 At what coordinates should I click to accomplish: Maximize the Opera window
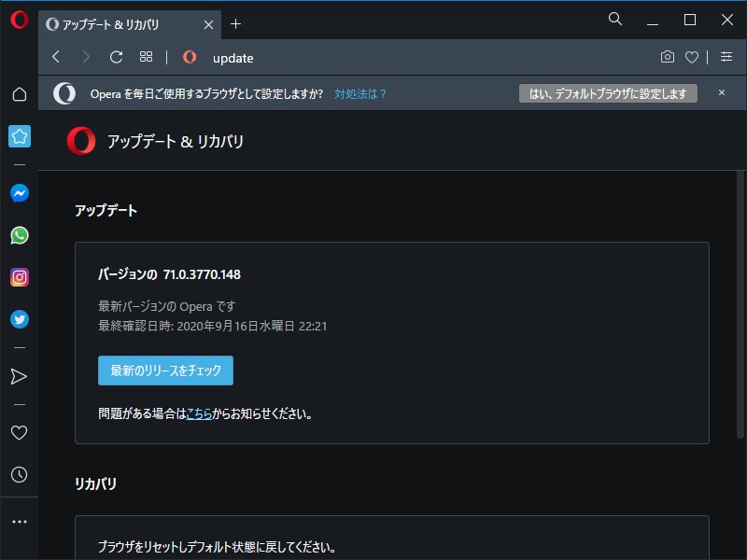(x=690, y=20)
